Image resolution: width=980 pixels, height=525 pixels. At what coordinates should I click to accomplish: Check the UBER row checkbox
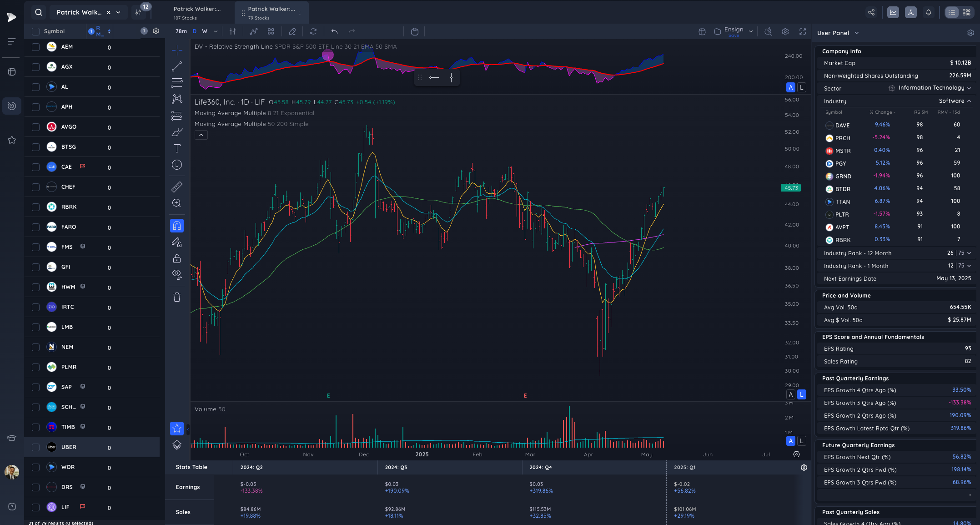[35, 447]
